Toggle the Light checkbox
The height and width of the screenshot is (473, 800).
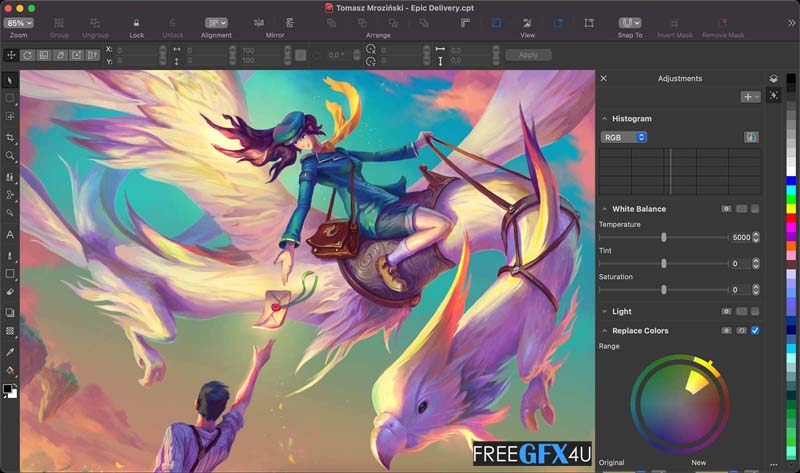(x=755, y=311)
